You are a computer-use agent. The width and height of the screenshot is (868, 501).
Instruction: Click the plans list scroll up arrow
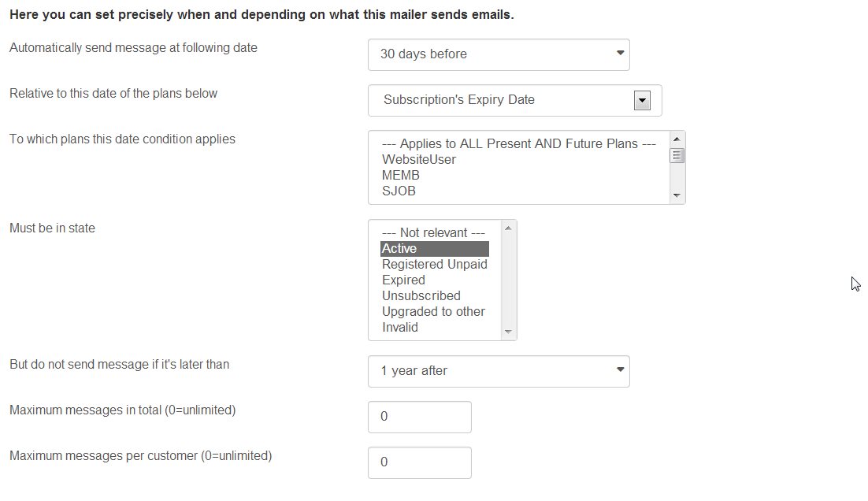coord(677,139)
